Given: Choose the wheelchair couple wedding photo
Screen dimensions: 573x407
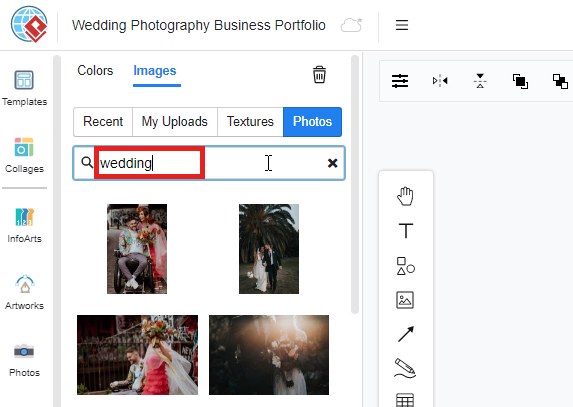Looking at the screenshot, I should click(x=137, y=249).
